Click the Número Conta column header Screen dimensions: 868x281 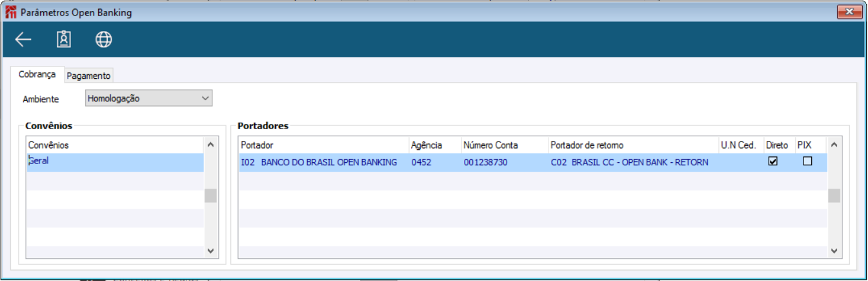point(505,145)
